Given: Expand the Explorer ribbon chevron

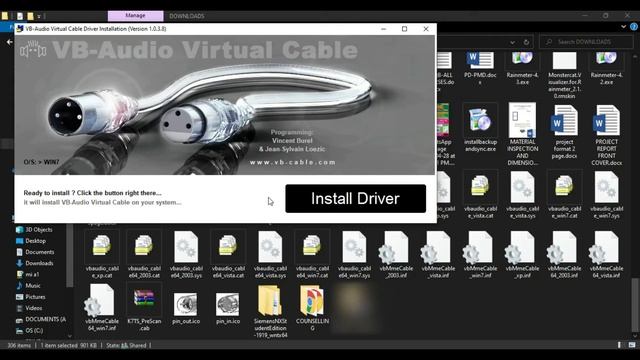Looking at the screenshot, I should coord(623,27).
